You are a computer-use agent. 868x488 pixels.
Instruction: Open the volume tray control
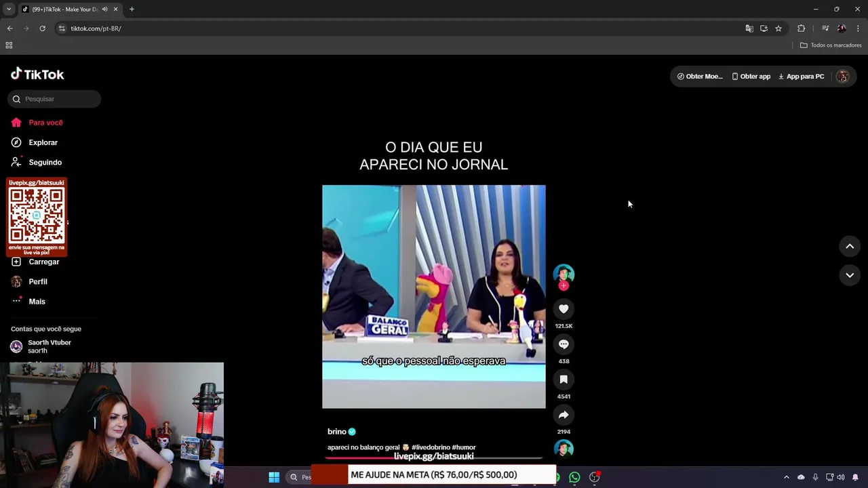point(841,477)
